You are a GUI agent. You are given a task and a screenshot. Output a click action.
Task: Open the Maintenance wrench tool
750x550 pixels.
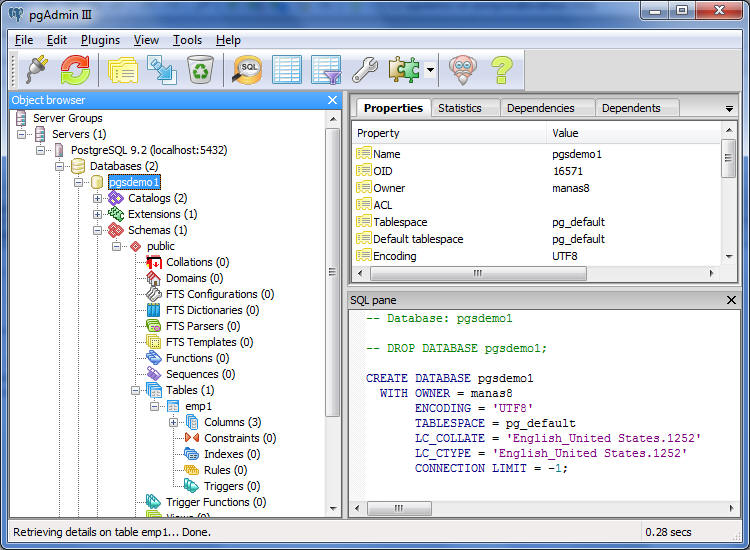pos(364,70)
